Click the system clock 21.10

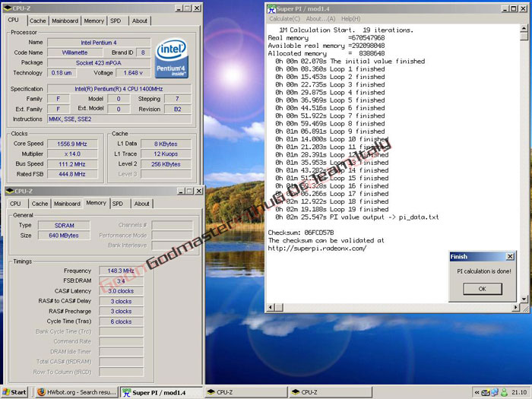tap(519, 392)
